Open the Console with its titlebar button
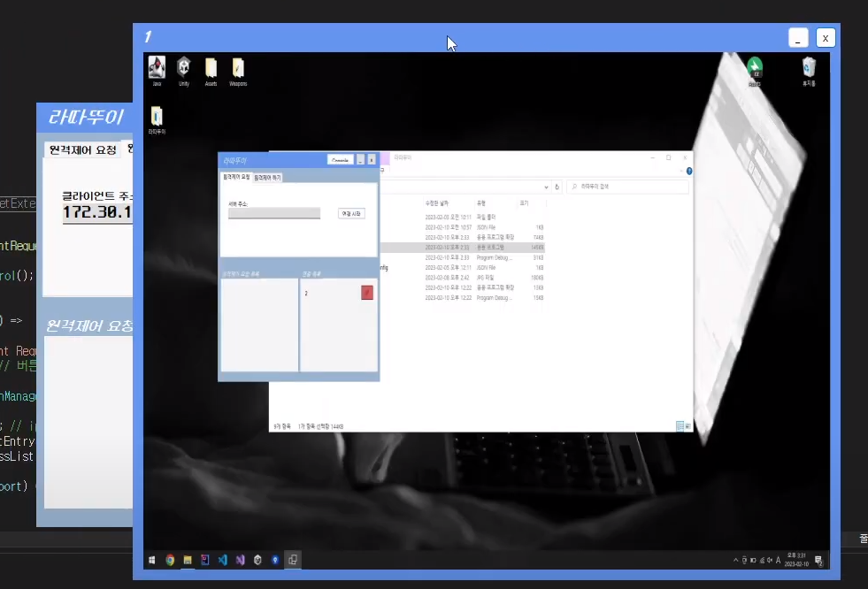868x589 pixels. coord(341,159)
